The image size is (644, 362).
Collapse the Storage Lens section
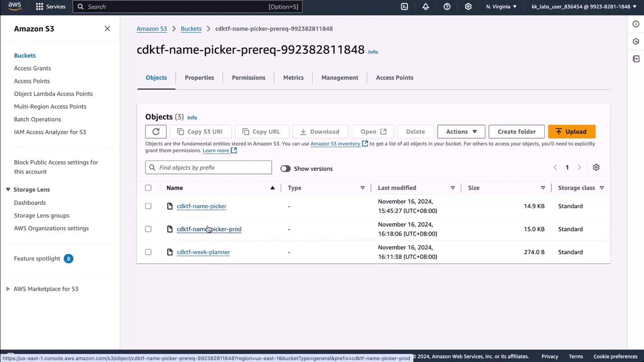[8, 190]
